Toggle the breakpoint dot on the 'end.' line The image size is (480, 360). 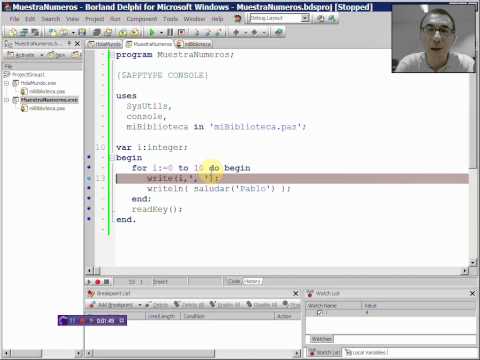tap(89, 219)
